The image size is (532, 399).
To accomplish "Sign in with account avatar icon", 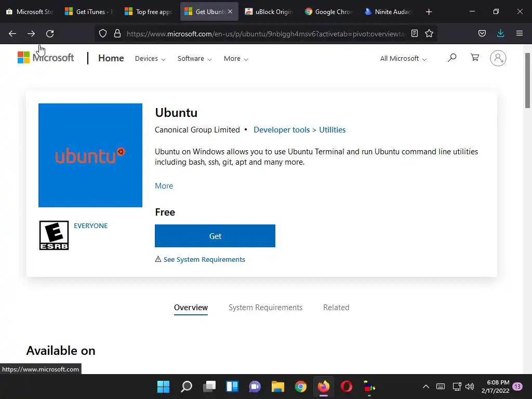I will click(x=498, y=58).
